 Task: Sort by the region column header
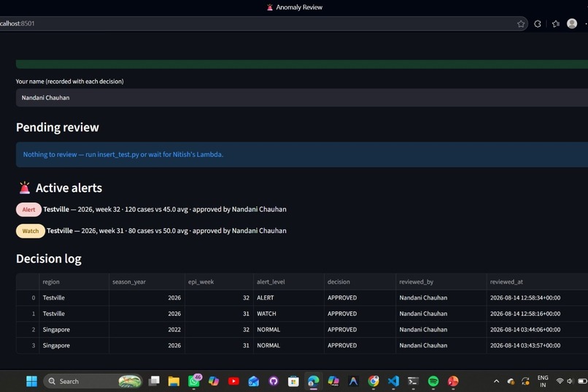click(74, 282)
